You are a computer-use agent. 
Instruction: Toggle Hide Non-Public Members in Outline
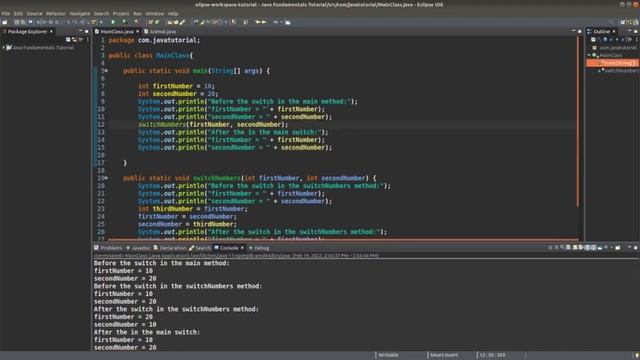tap(617, 40)
